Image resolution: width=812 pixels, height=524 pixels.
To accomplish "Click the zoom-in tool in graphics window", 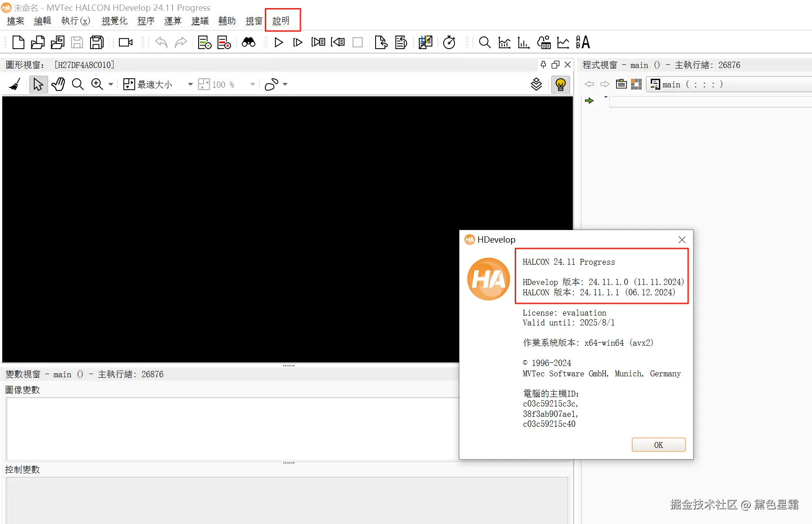I will point(97,84).
